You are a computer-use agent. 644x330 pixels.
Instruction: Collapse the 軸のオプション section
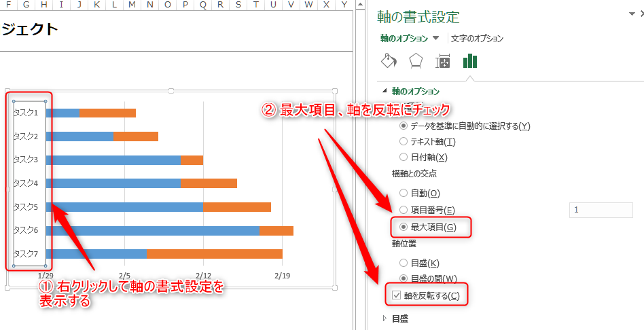click(x=385, y=91)
